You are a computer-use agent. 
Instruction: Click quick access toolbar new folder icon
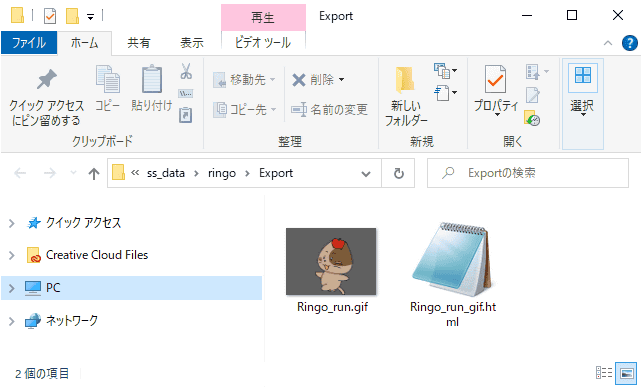[x=72, y=16]
